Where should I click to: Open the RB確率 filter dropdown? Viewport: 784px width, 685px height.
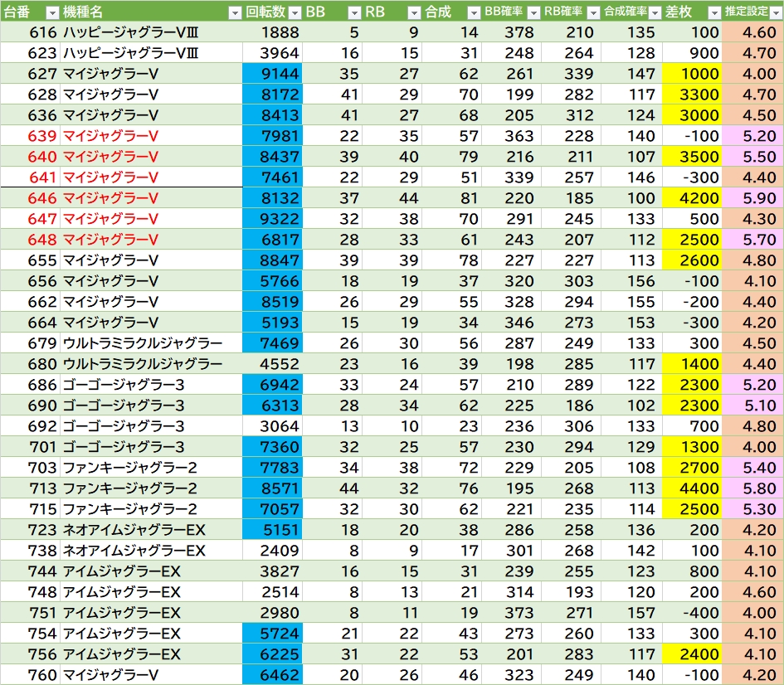[x=592, y=12]
